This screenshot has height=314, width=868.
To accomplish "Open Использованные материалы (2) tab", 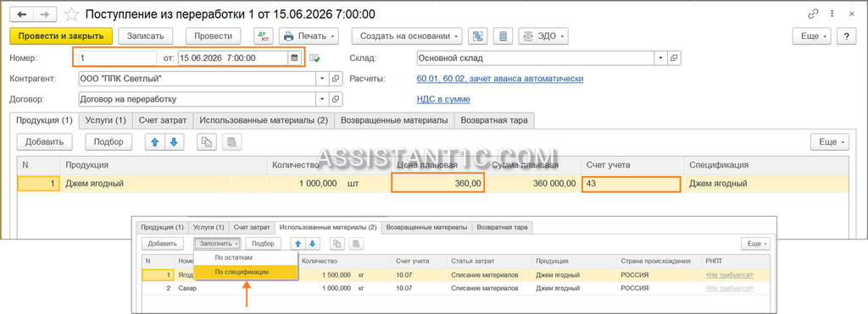I will tap(264, 120).
